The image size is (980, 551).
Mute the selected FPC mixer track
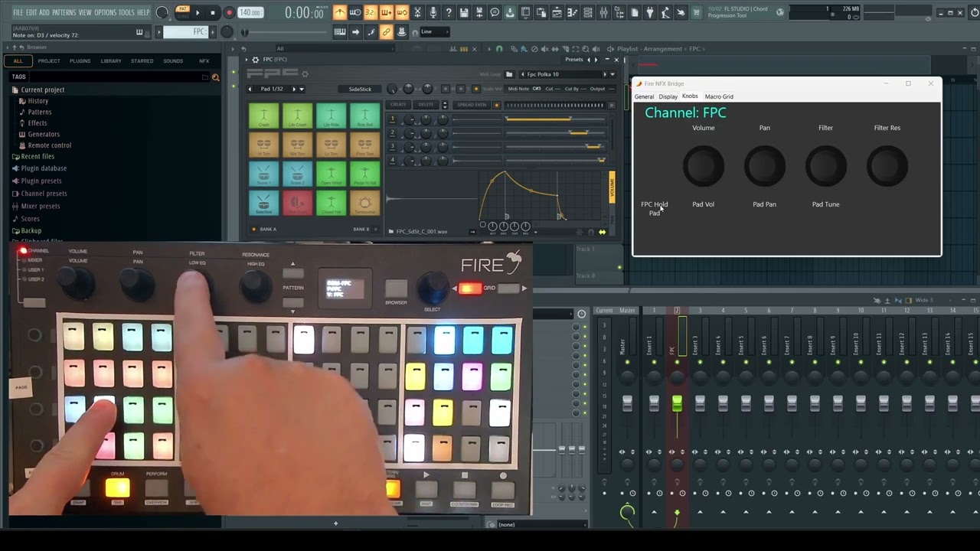(677, 362)
